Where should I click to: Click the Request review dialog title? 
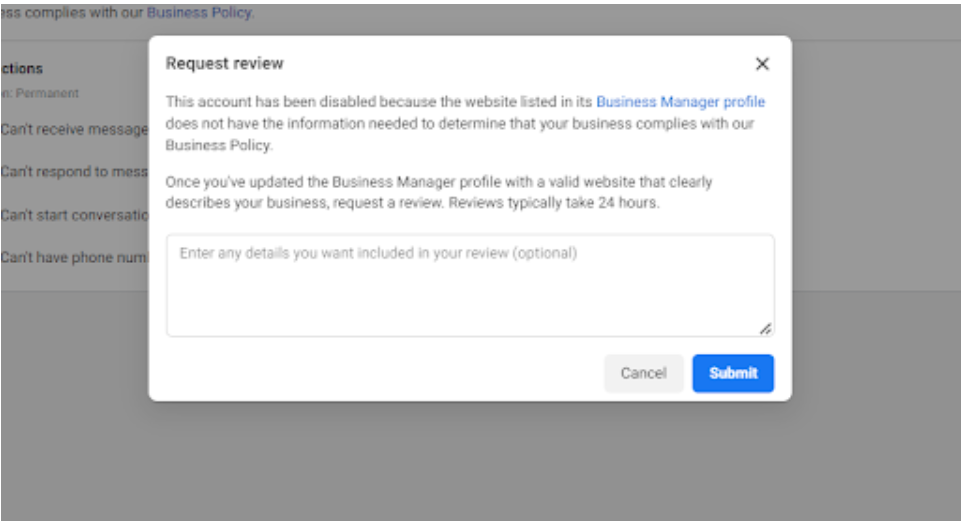225,64
